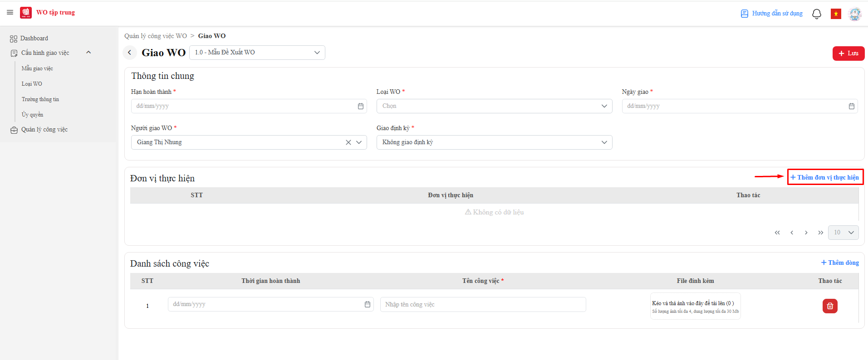The height and width of the screenshot is (360, 868).
Task: Click the Cấu hình giao việc label
Action: tap(45, 53)
